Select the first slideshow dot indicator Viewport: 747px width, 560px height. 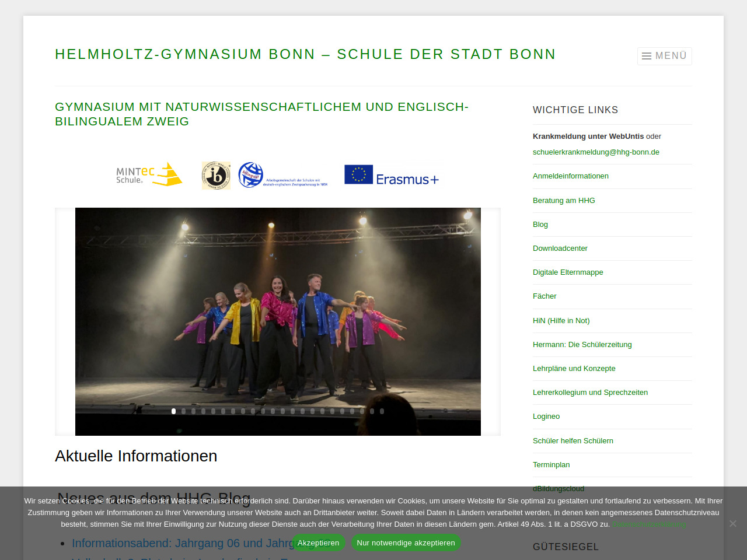pyautogui.click(x=173, y=411)
